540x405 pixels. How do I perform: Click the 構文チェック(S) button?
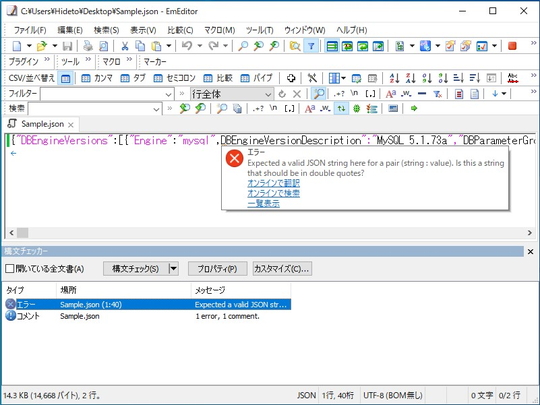[x=136, y=269]
